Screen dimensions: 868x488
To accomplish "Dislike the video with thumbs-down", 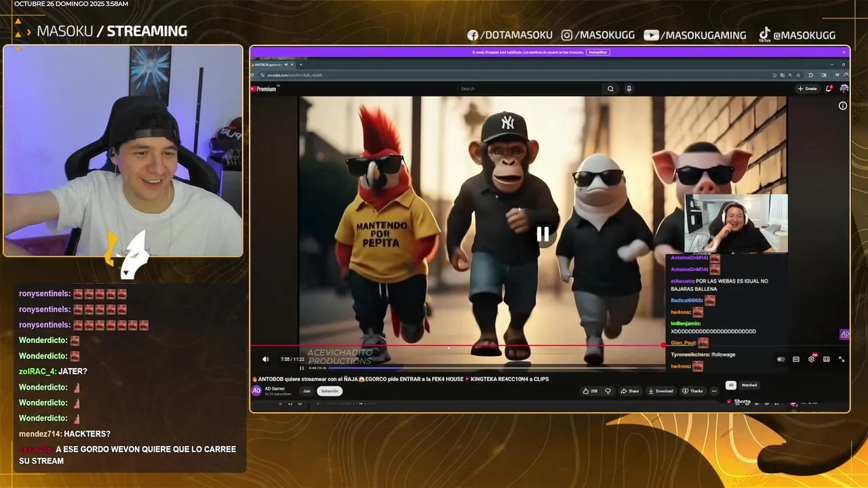I will pos(608,391).
